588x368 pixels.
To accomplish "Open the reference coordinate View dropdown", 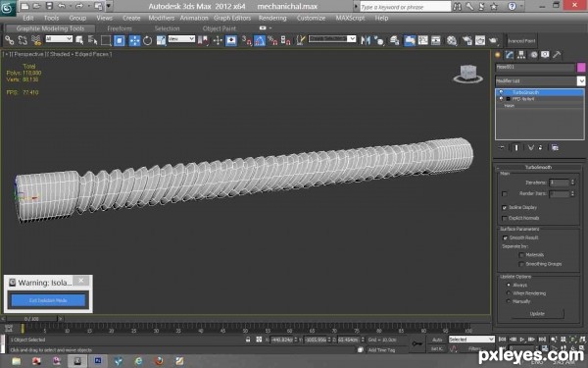I will coord(181,38).
